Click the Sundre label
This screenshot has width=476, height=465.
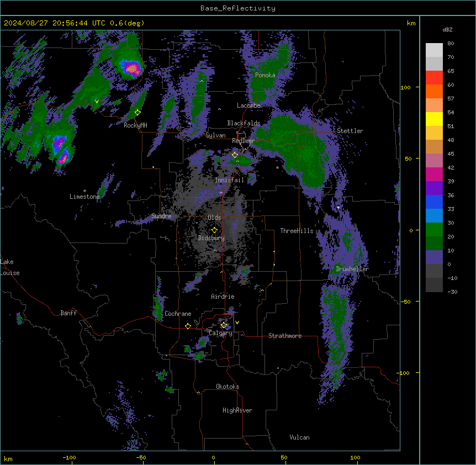[x=161, y=216]
